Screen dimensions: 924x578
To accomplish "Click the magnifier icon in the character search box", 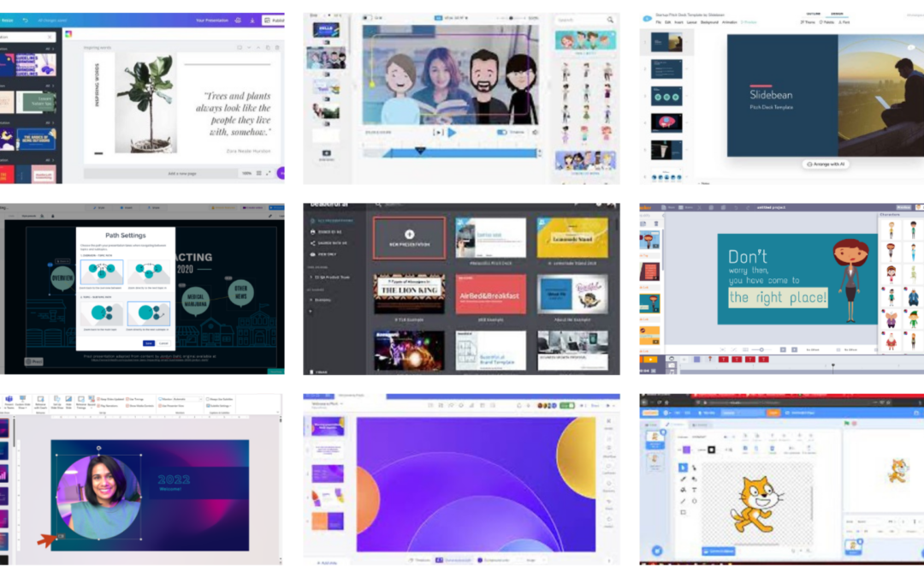I will (x=610, y=20).
